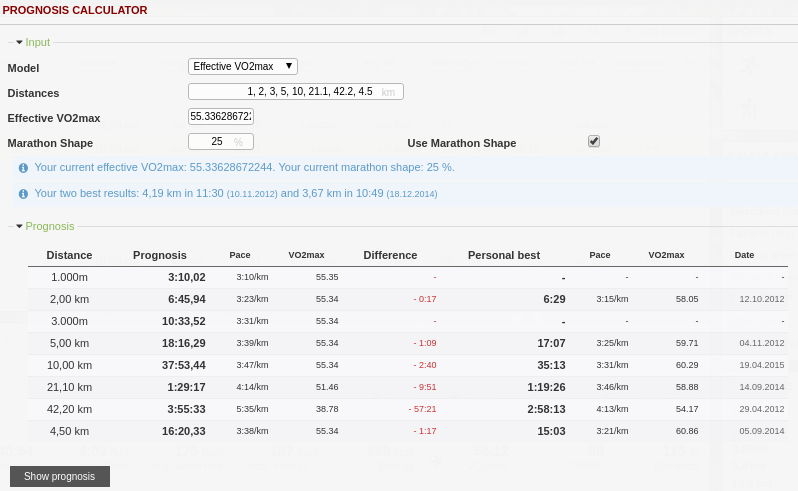798x491 pixels.
Task: Click the date 14.09.2014
Action: point(762,387)
